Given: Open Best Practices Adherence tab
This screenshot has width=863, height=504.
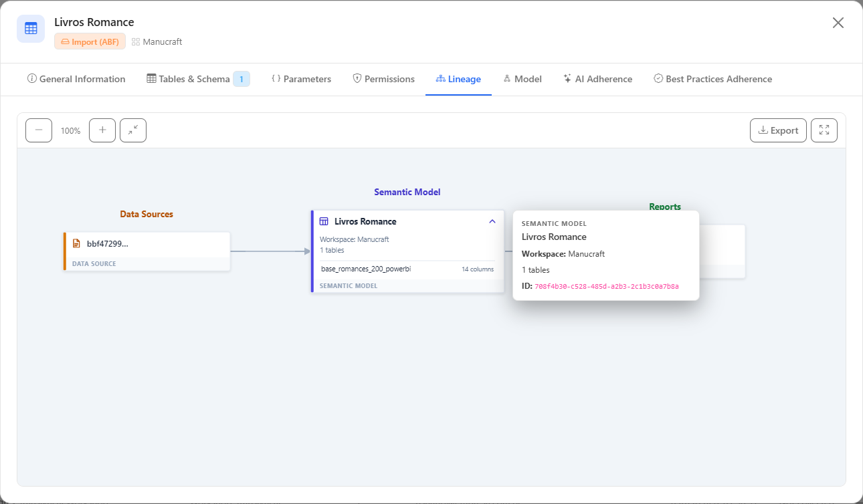Looking at the screenshot, I should [x=712, y=79].
